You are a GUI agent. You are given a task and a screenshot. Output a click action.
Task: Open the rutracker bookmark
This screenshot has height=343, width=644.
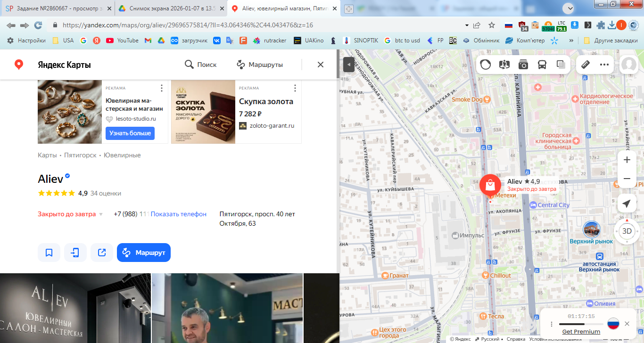(270, 41)
